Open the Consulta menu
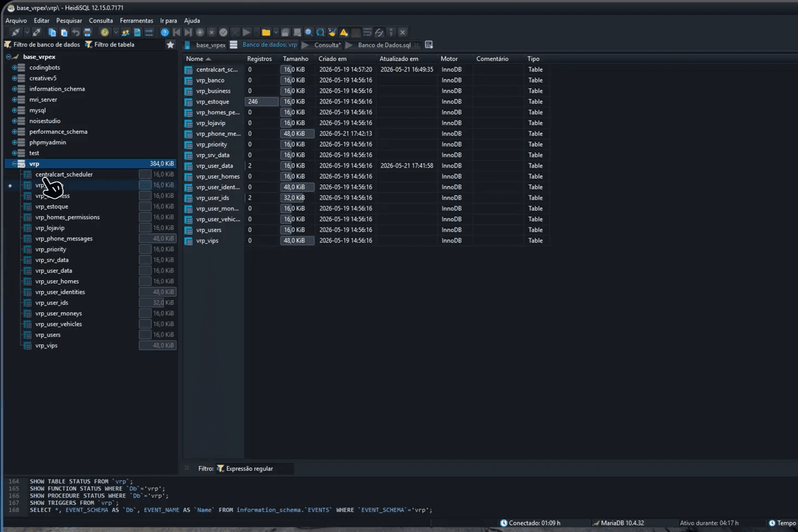Image resolution: width=798 pixels, height=532 pixels. 101,20
